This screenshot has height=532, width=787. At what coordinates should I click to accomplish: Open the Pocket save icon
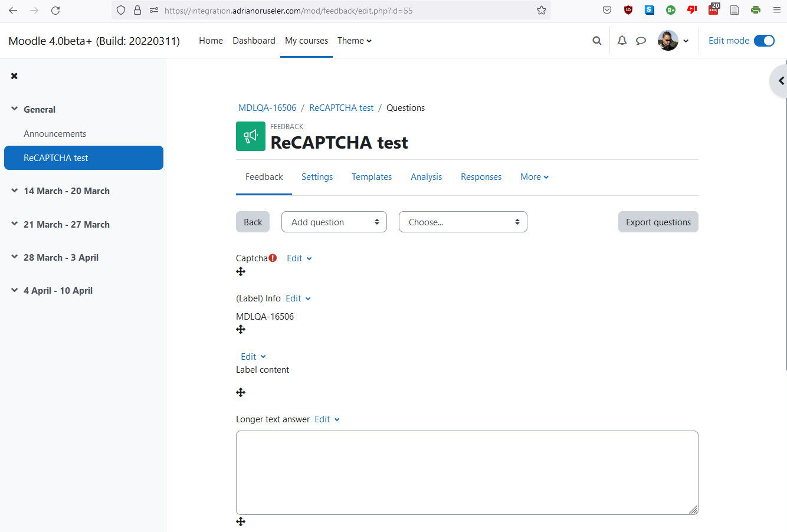tap(607, 10)
